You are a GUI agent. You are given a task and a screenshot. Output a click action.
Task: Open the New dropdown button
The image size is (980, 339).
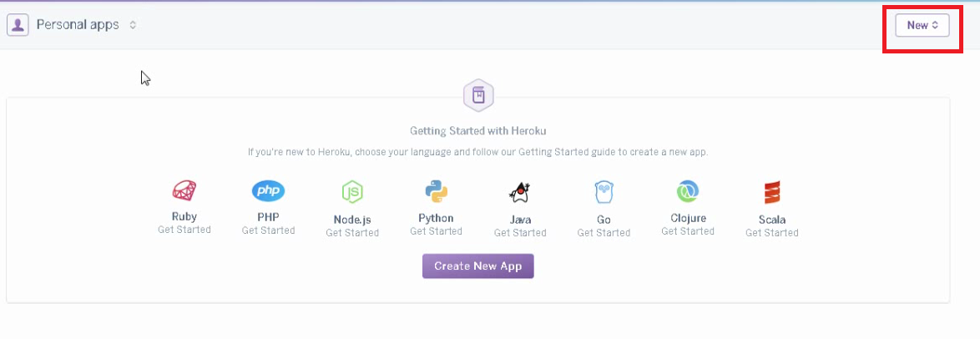922,25
